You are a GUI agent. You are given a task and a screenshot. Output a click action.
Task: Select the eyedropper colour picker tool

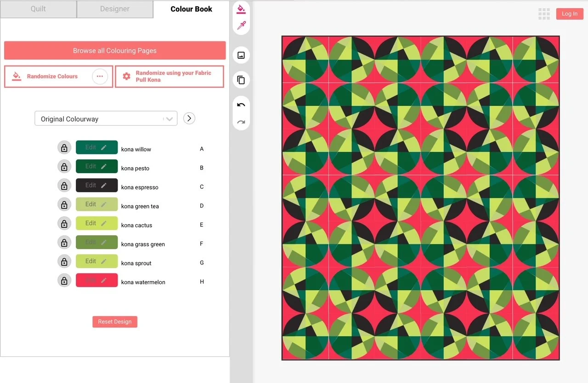(x=241, y=26)
